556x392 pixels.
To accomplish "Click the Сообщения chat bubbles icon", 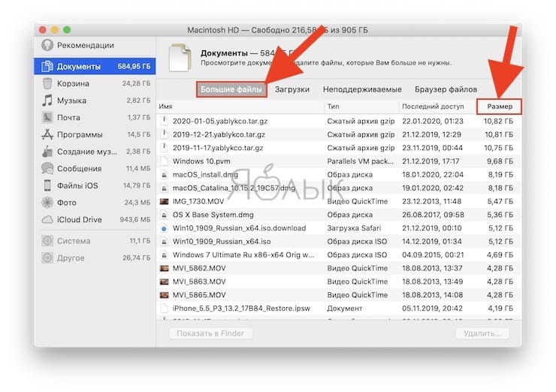I will pos(47,168).
